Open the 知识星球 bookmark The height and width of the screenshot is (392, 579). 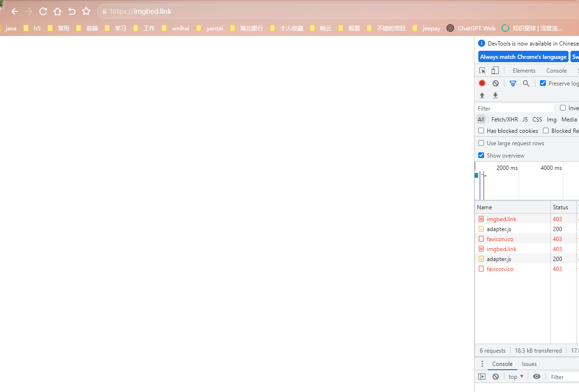(532, 28)
